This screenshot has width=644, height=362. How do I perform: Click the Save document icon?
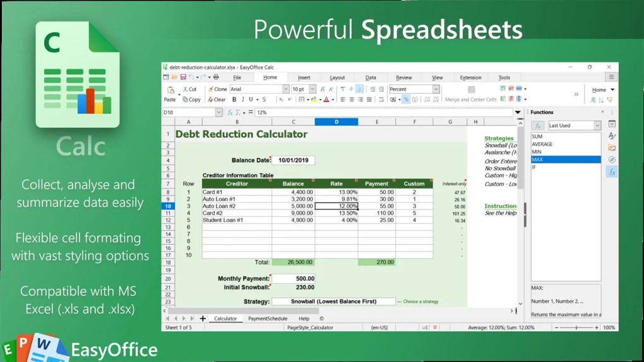click(183, 78)
